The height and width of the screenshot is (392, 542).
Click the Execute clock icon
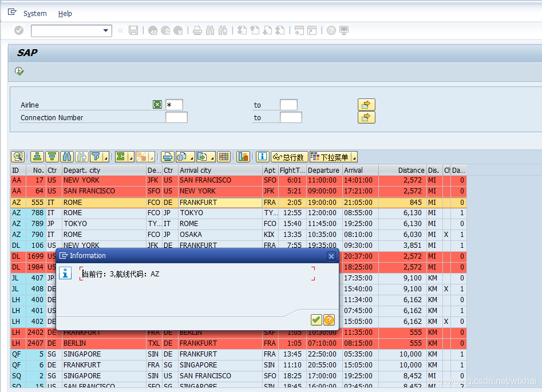click(19, 71)
